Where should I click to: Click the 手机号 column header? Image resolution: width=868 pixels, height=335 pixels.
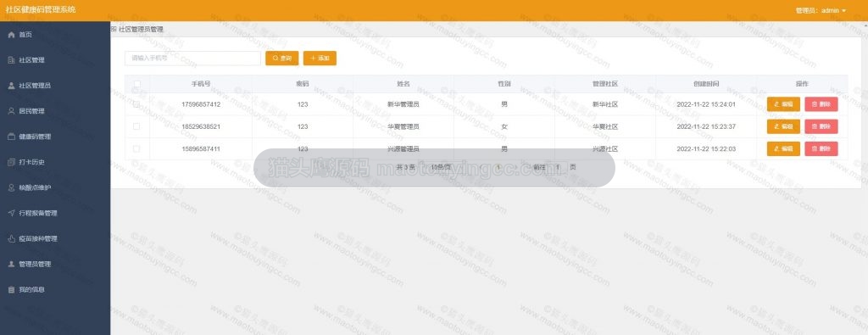[x=200, y=84]
